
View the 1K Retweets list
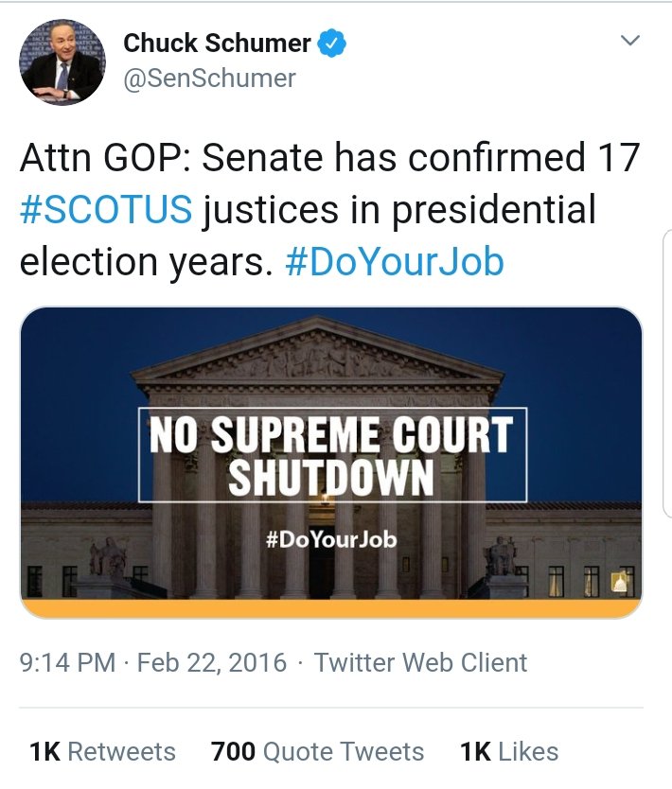click(x=102, y=752)
